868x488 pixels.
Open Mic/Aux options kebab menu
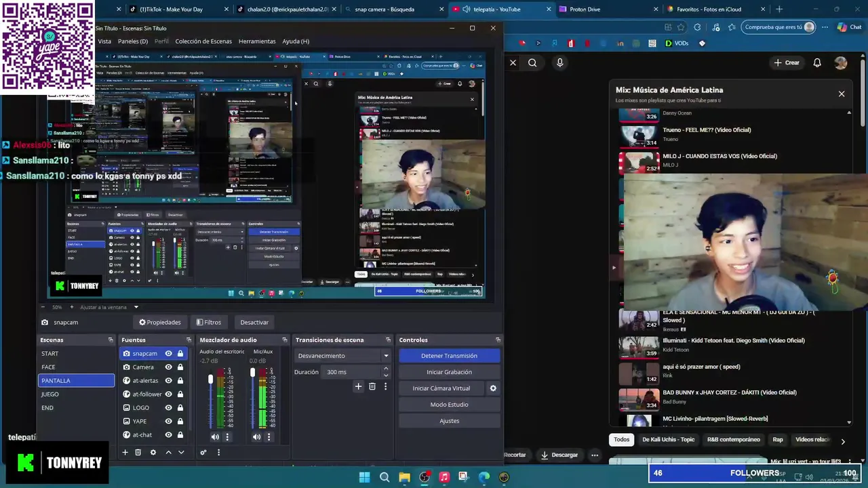(x=269, y=437)
